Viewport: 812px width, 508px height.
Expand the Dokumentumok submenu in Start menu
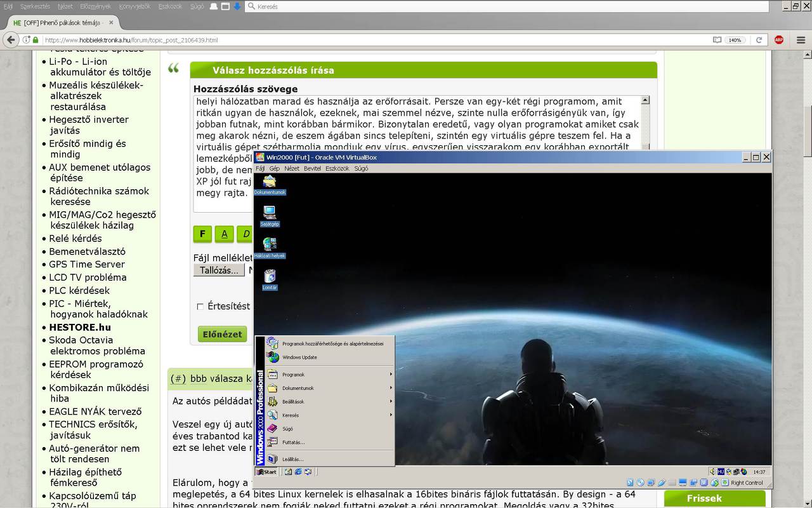pos(329,388)
